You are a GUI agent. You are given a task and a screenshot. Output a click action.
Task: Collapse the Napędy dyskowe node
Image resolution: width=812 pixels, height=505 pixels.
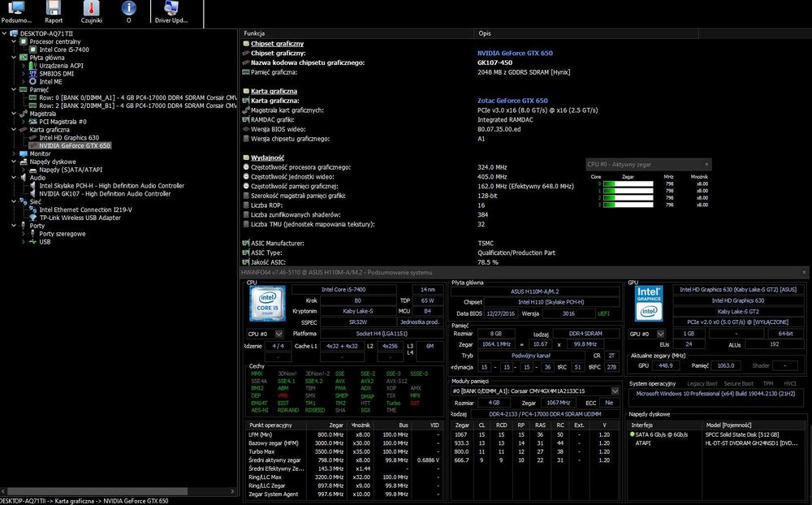click(14, 162)
